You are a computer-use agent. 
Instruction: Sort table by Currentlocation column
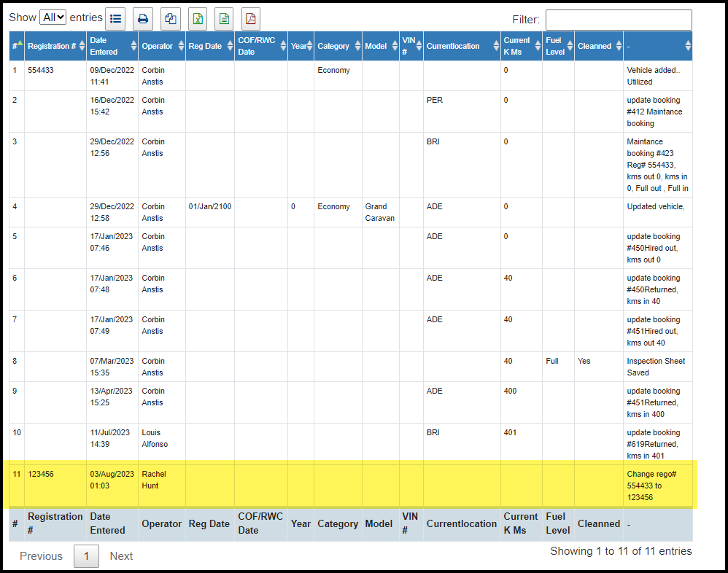pyautogui.click(x=461, y=46)
